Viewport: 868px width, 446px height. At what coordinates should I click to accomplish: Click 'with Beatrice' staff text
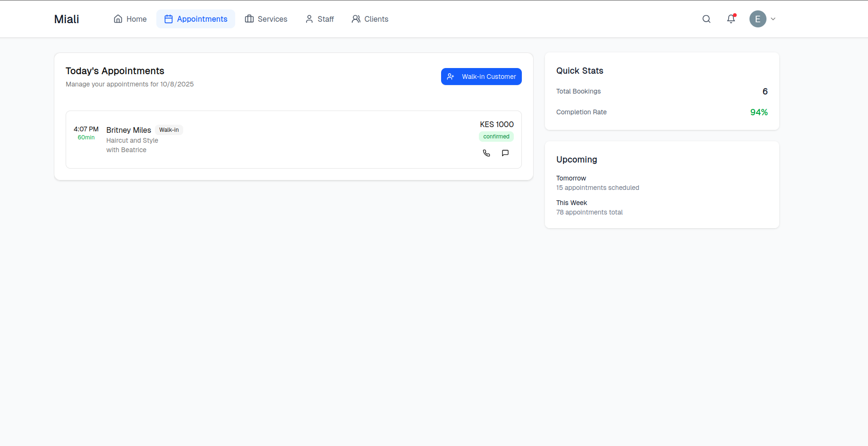coord(126,150)
